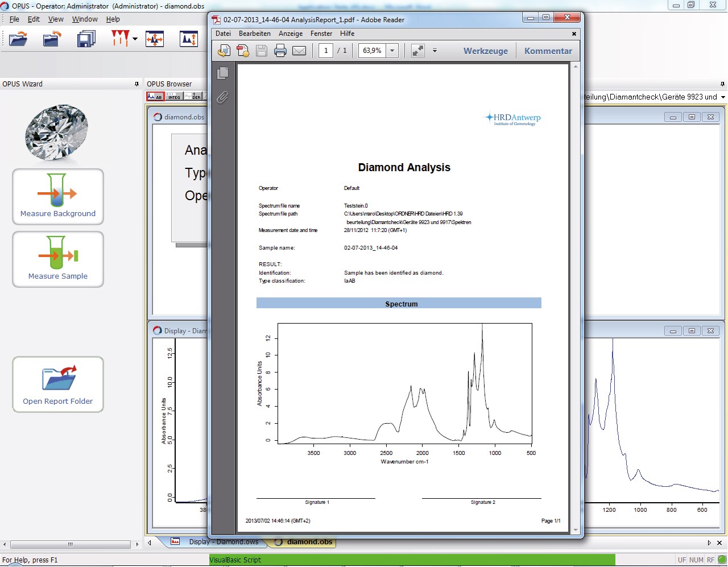Select the 1 DER block in OPUS Browser
The image size is (728, 567).
tap(193, 96)
